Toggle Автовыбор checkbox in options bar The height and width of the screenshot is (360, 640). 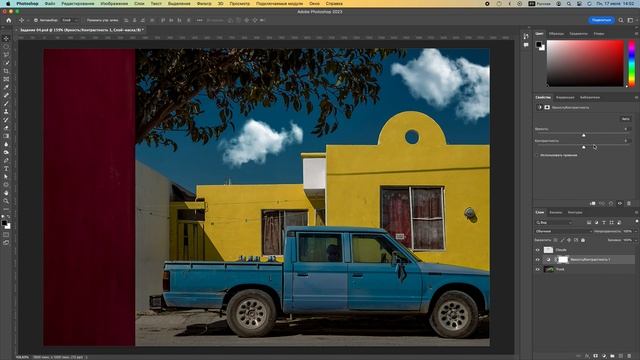click(x=36, y=20)
